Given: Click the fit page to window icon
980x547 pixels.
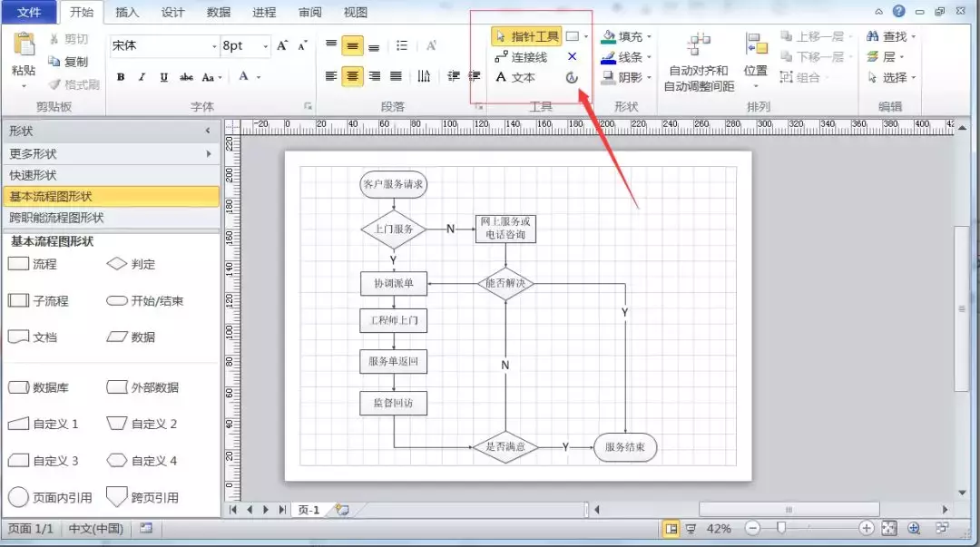Looking at the screenshot, I should [x=888, y=528].
